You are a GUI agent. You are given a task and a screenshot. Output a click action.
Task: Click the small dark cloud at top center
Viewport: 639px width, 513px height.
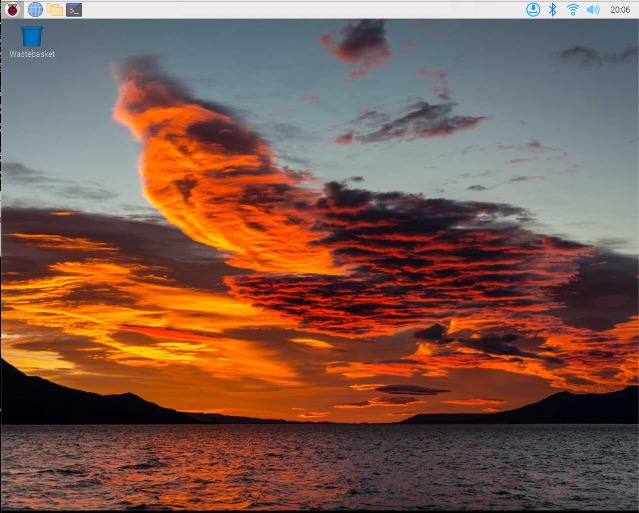[358, 42]
